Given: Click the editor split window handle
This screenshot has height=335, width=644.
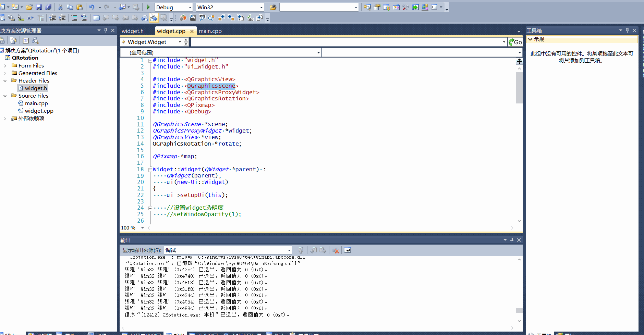Looking at the screenshot, I should click(x=519, y=61).
